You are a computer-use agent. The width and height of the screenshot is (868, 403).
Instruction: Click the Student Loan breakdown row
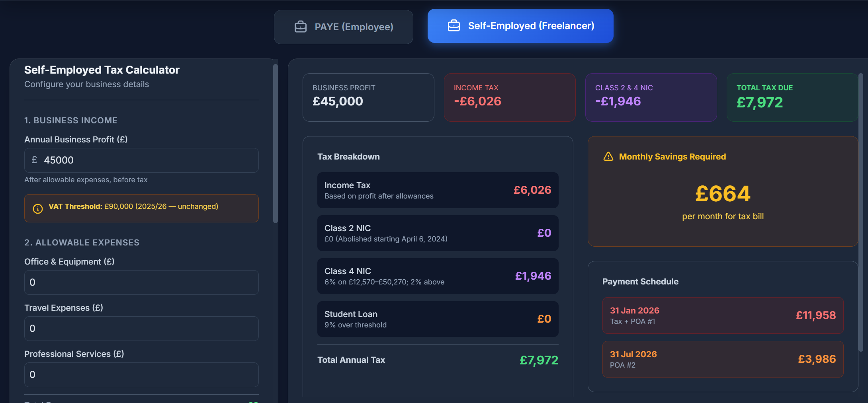coord(438,319)
